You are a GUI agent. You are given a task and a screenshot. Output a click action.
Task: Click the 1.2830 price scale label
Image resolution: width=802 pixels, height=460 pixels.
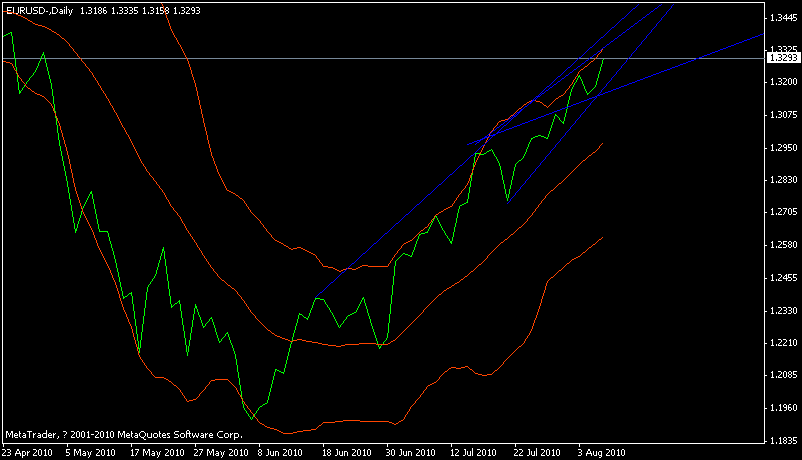point(783,180)
